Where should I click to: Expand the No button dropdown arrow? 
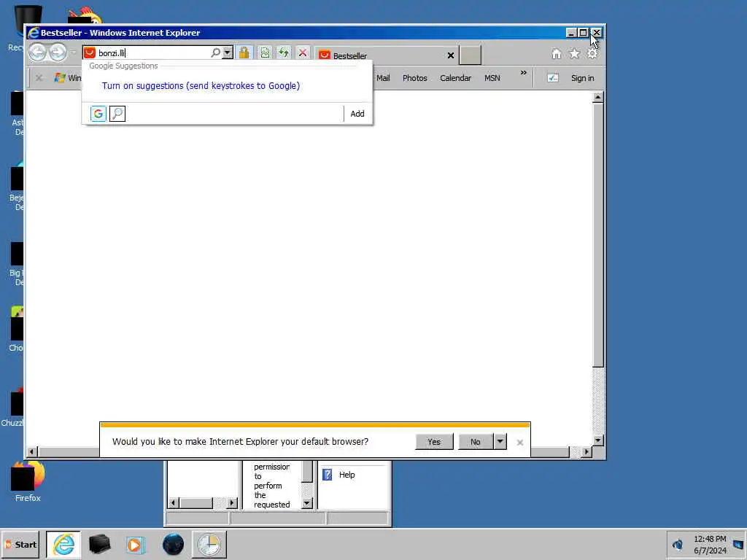click(x=500, y=442)
